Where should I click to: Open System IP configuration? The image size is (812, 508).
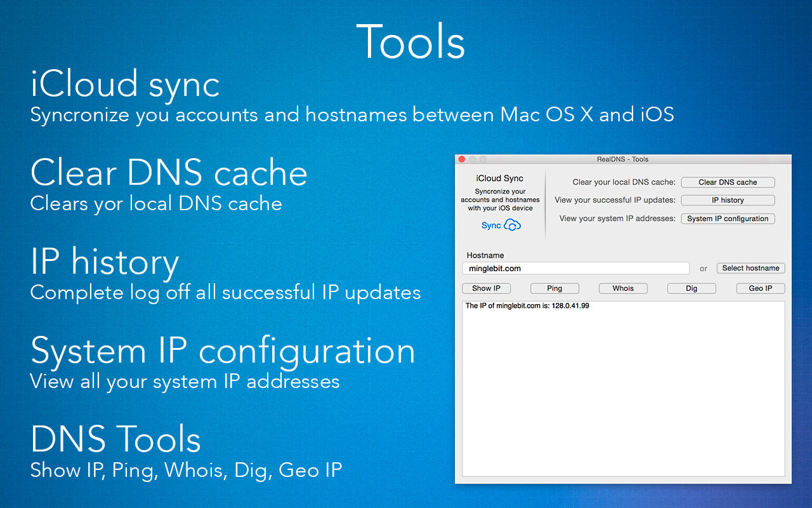(x=728, y=218)
